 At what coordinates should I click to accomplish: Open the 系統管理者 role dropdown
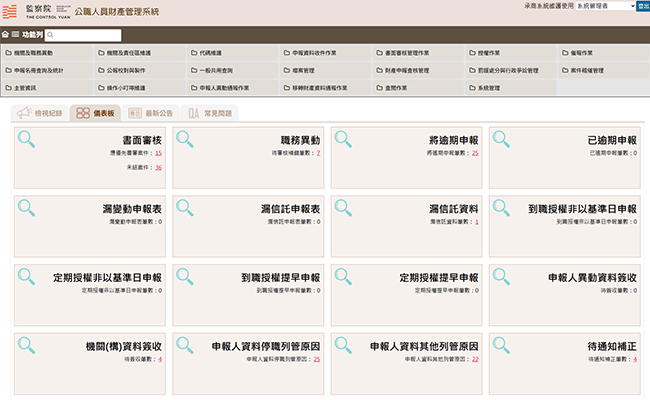592,5
